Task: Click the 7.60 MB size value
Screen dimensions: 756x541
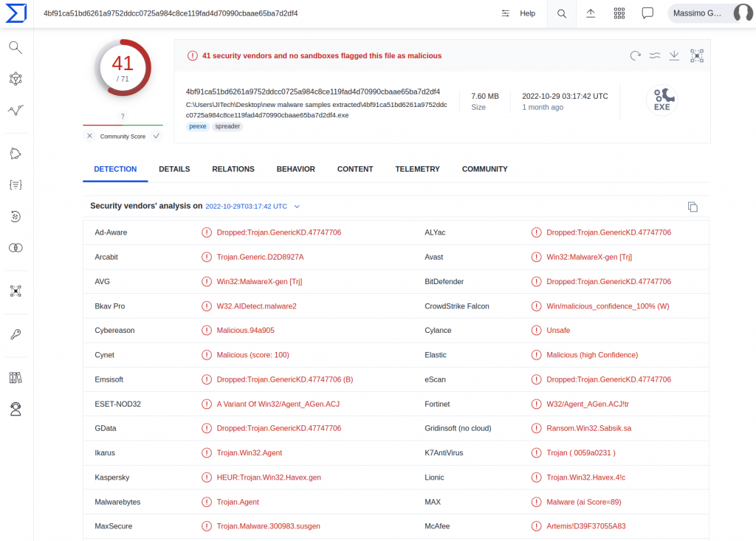Action: pos(485,96)
